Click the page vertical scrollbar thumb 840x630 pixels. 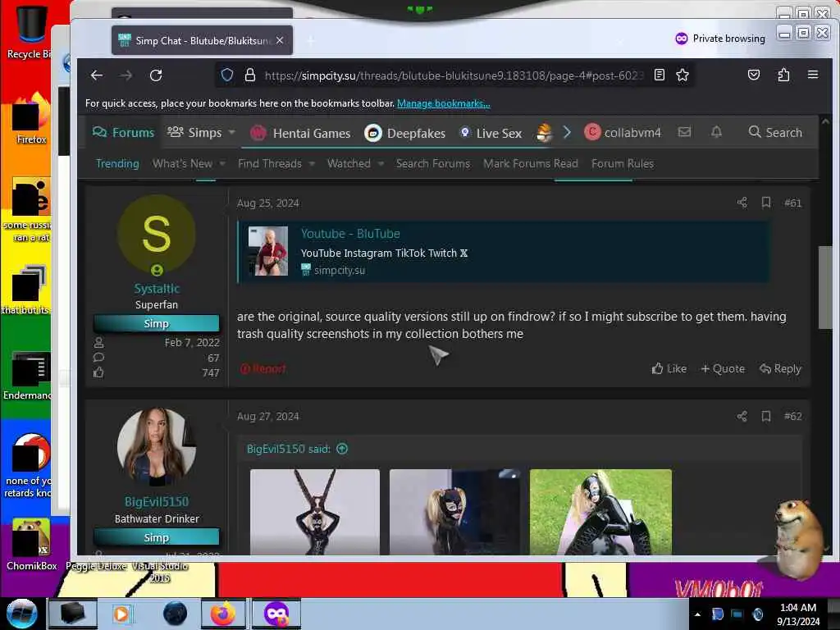[825, 287]
